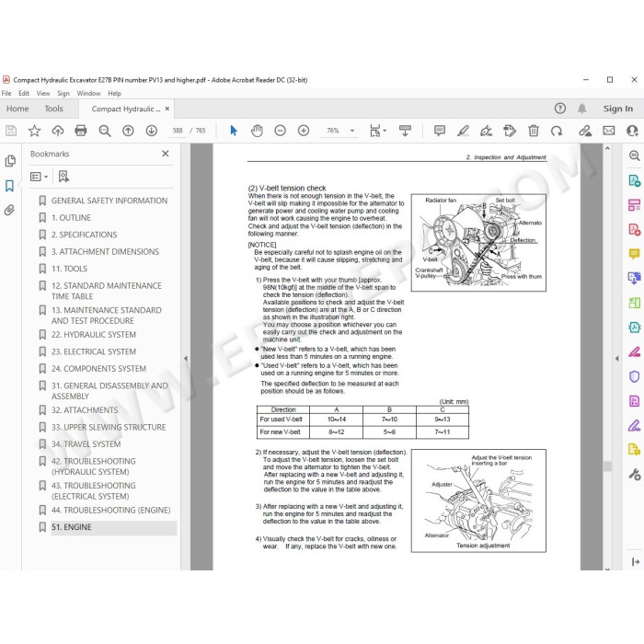This screenshot has height=644, width=644.
Task: Open the search tool in right pane
Action: pos(634,155)
